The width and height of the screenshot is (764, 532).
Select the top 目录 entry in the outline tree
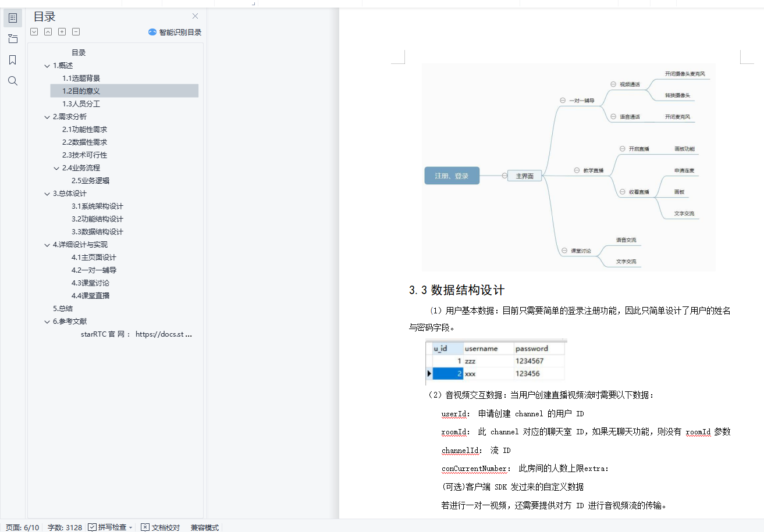tap(79, 52)
